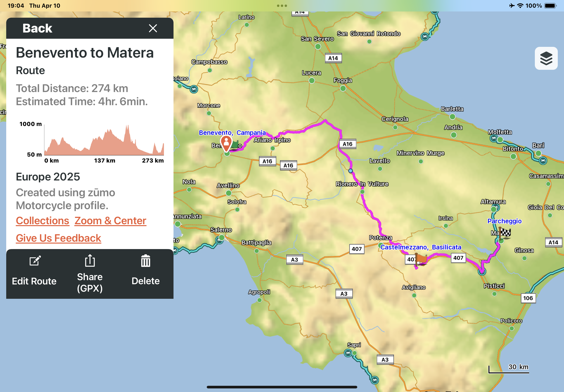Tap motorcycle route marker near Sapri
The height and width of the screenshot is (392, 564).
coord(348,354)
